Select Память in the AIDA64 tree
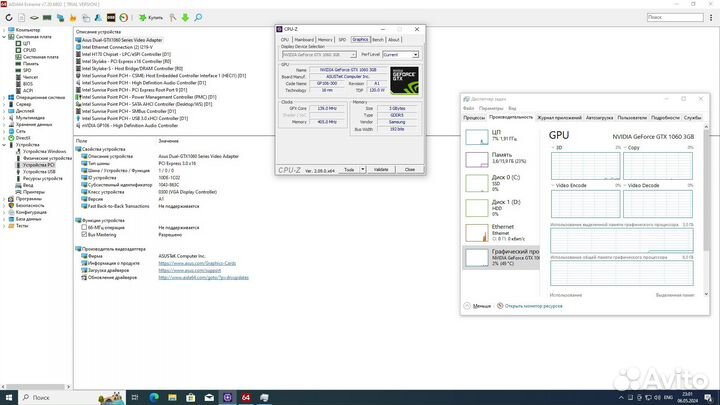Screen dimensions: 720x405 [31, 63]
